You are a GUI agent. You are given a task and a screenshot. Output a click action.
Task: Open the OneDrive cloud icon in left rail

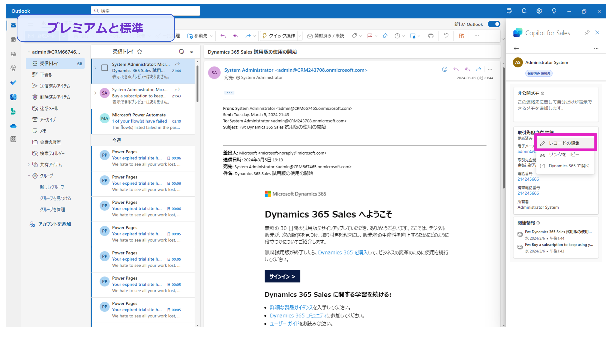point(13,126)
